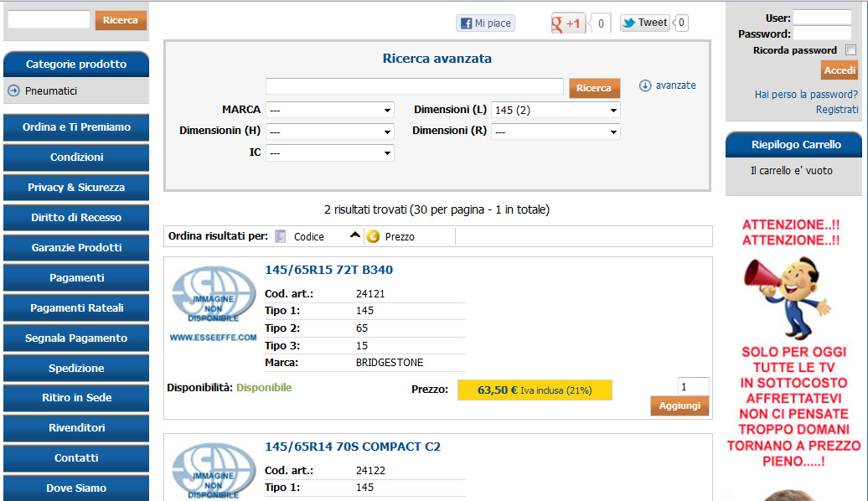Click the euro coin icon for Prezzo
The image size is (868, 501).
[373, 236]
